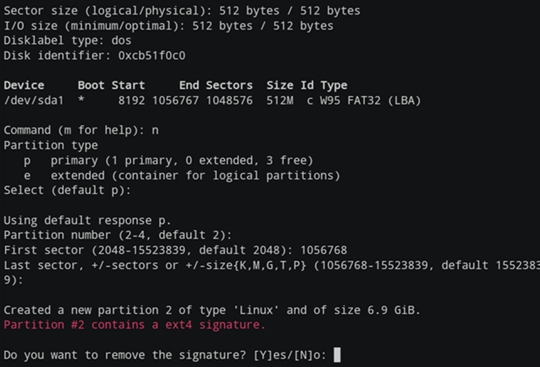The image size is (540, 367).
Task: Click the 'p primary' option line
Action: (x=168, y=160)
